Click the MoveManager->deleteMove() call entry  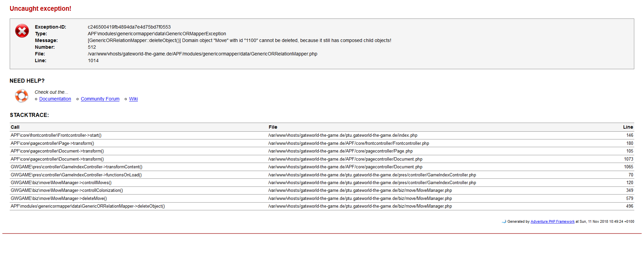(x=59, y=199)
